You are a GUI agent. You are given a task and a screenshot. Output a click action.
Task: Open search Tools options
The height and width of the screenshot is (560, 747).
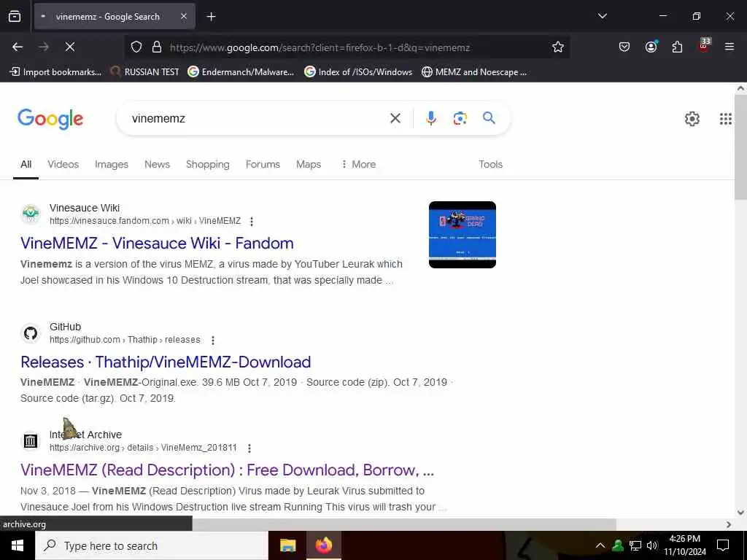[x=490, y=164]
